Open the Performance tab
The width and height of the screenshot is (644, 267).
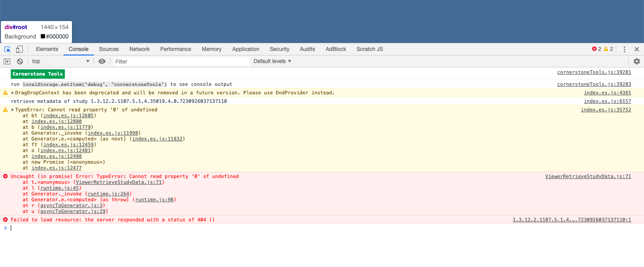[176, 49]
